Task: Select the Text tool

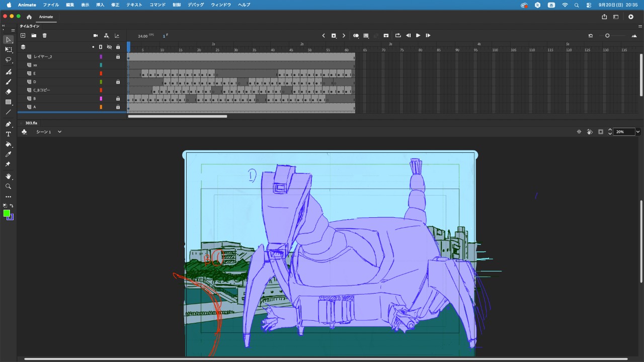Action: coord(9,134)
